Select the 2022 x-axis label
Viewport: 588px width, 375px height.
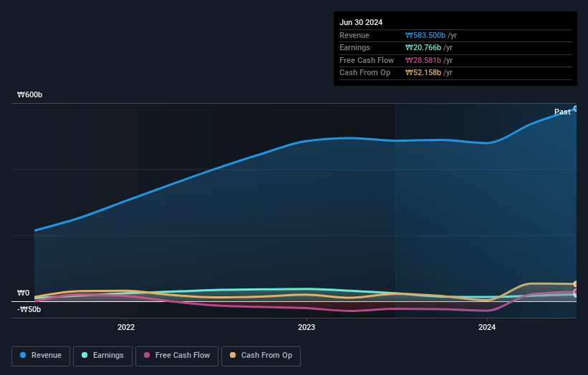[x=126, y=327]
